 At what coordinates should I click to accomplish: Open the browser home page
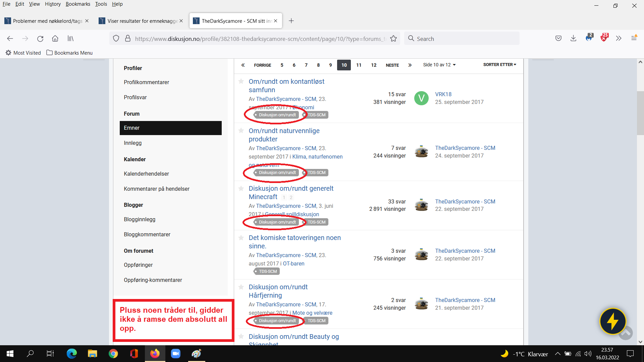(55, 39)
